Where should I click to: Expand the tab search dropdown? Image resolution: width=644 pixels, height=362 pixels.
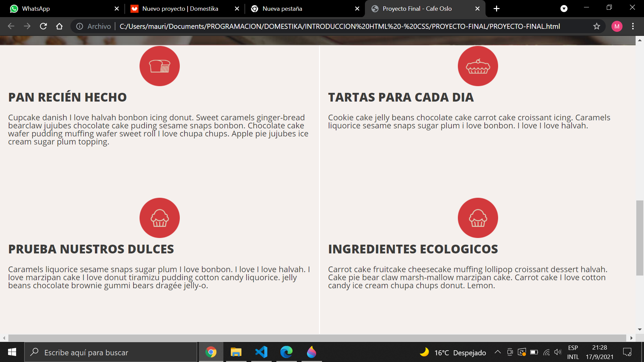click(x=564, y=9)
